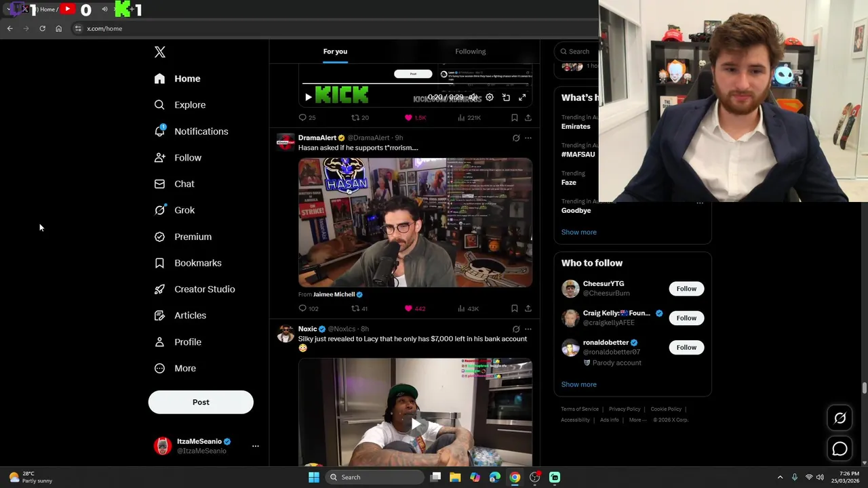Open Chat from the sidebar

click(x=174, y=184)
